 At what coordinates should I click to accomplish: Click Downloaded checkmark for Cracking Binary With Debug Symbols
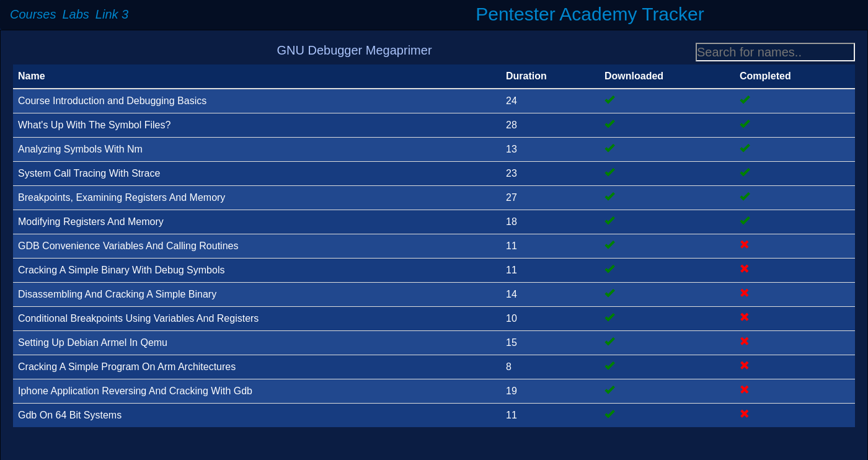coord(609,269)
